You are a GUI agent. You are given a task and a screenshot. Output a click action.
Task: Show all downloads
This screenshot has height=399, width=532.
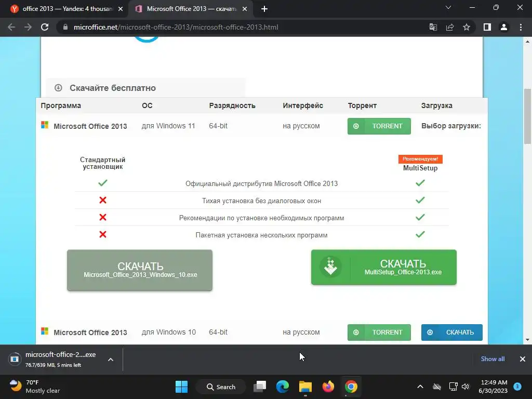pos(493,359)
